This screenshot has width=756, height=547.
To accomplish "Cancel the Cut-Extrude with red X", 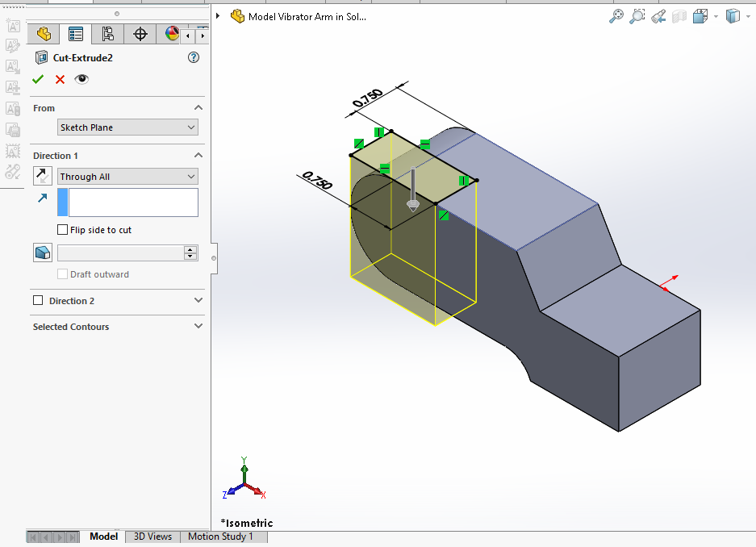I will tap(60, 79).
